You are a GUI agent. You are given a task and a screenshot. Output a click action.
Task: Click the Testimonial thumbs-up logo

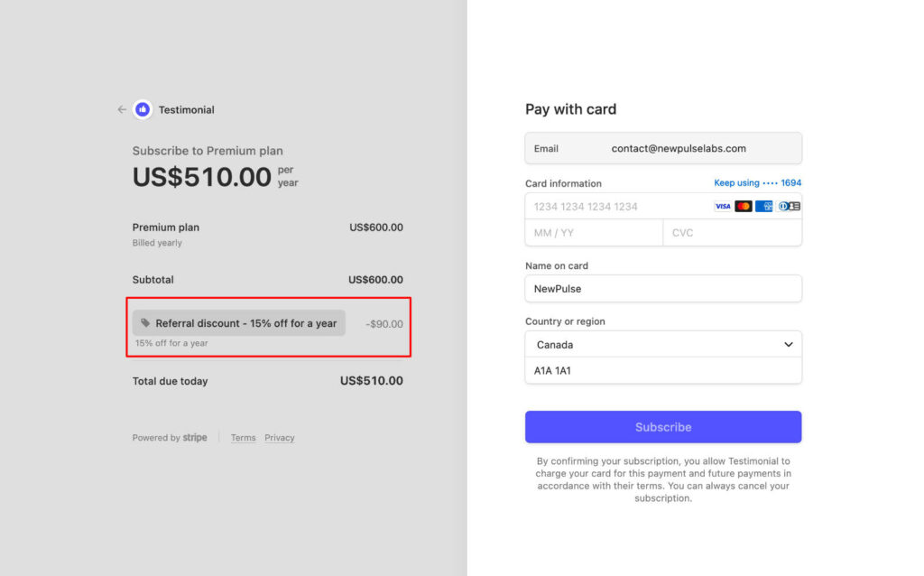pos(143,110)
